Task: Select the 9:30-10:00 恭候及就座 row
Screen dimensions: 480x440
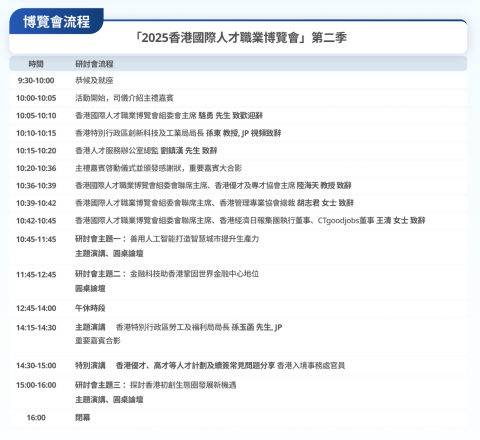Action: pyautogui.click(x=238, y=81)
